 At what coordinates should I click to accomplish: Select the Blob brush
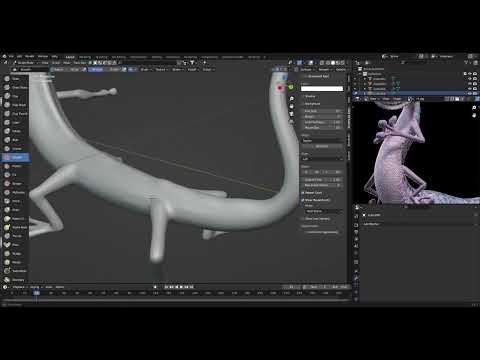15,140
